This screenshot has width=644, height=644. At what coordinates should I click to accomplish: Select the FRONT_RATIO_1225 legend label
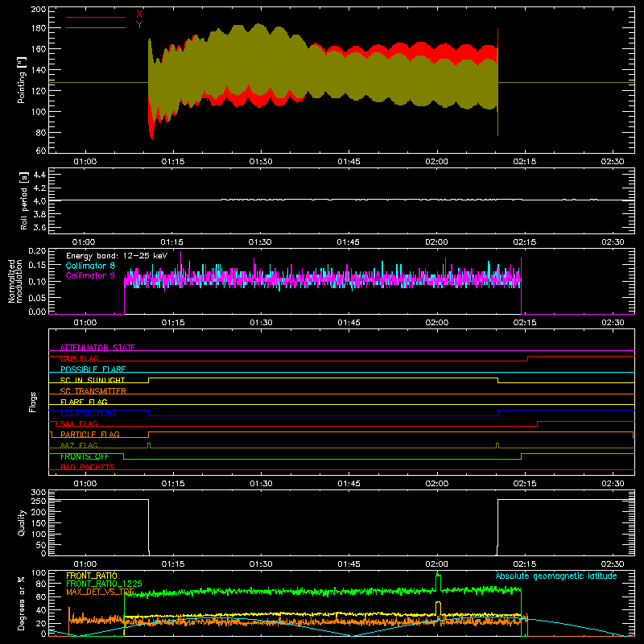(104, 584)
